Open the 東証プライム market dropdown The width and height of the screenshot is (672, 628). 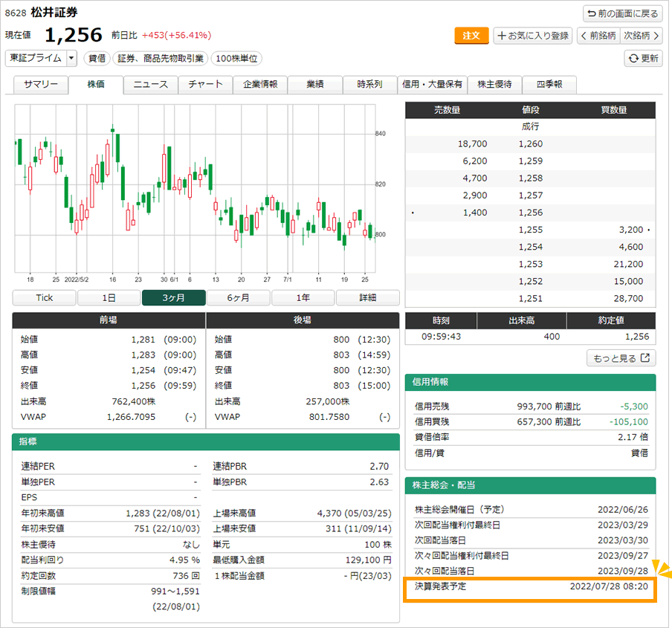(x=41, y=58)
